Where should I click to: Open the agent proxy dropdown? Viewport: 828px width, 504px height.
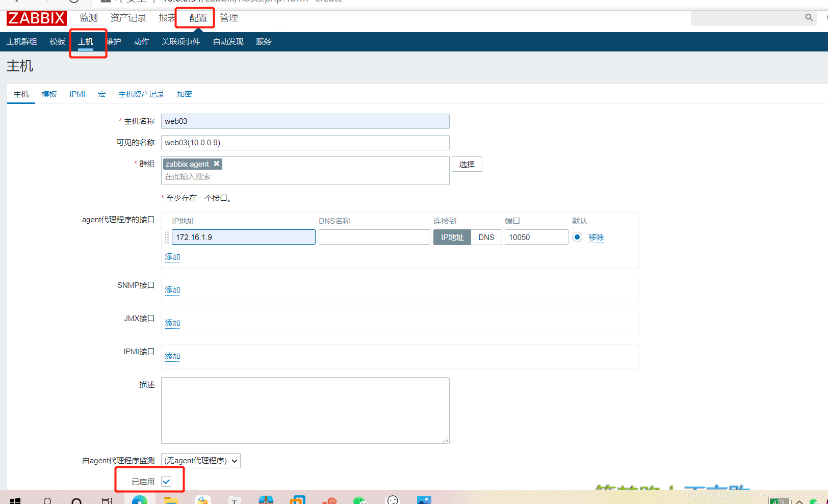click(201, 461)
